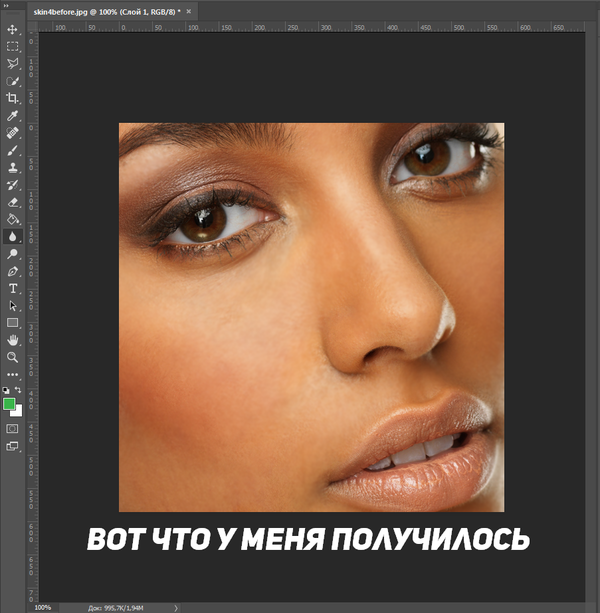Reset default foreground and background colors

pos(6,390)
